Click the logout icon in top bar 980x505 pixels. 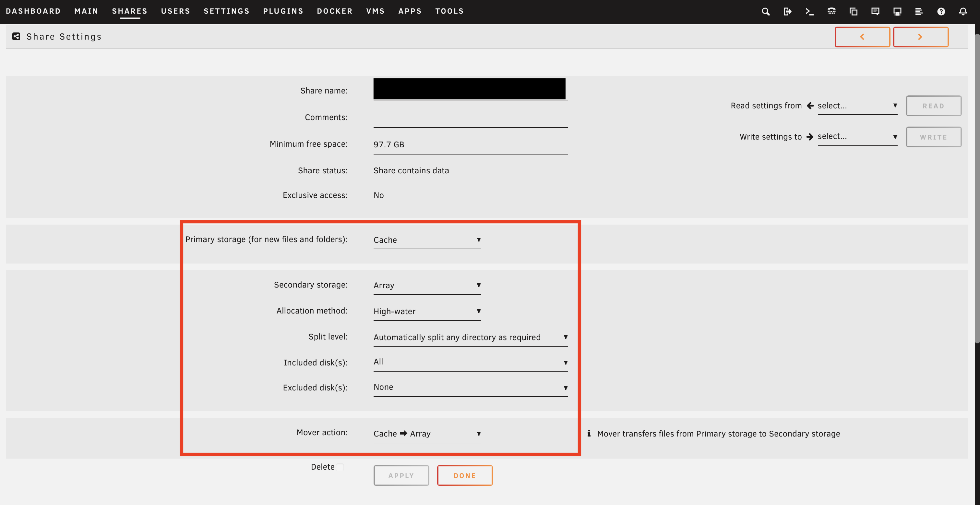pos(787,11)
